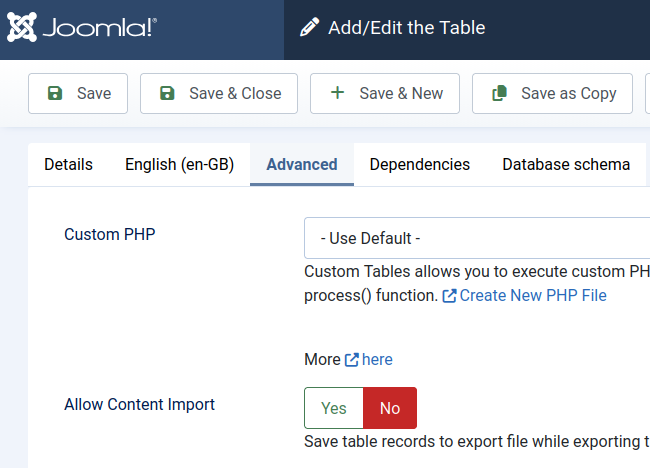Image resolution: width=650 pixels, height=468 pixels.
Task: Click the pencil icon beside Add/Edit the Table
Action: (310, 28)
